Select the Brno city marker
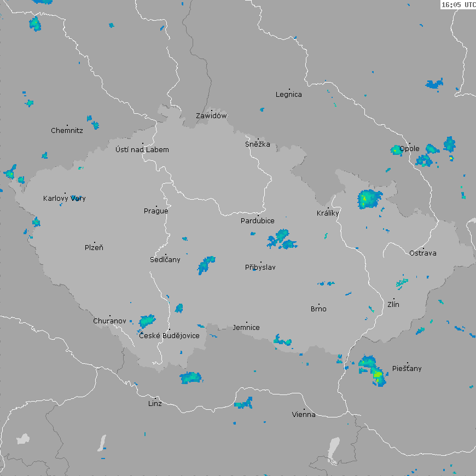Image resolution: width=476 pixels, height=476 pixels. point(319,304)
